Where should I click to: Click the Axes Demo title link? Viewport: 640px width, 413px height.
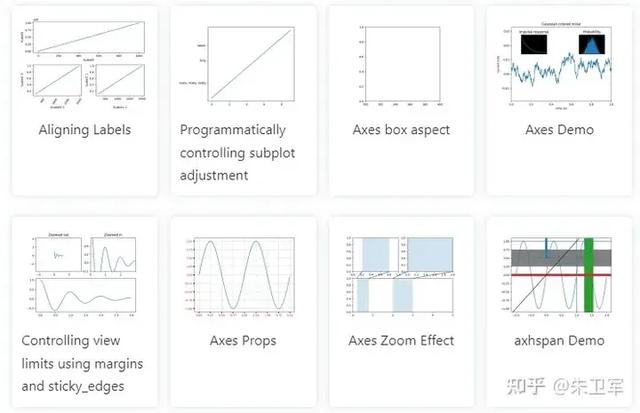(559, 130)
